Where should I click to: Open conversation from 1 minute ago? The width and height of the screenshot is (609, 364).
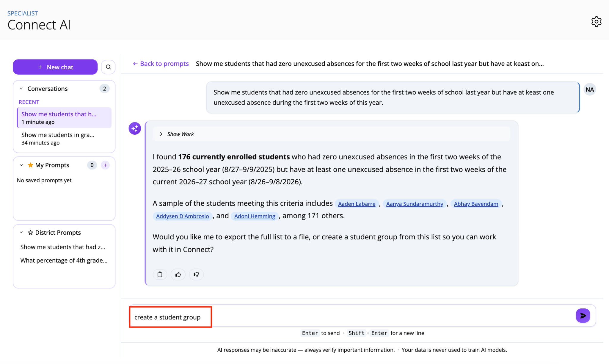64,118
